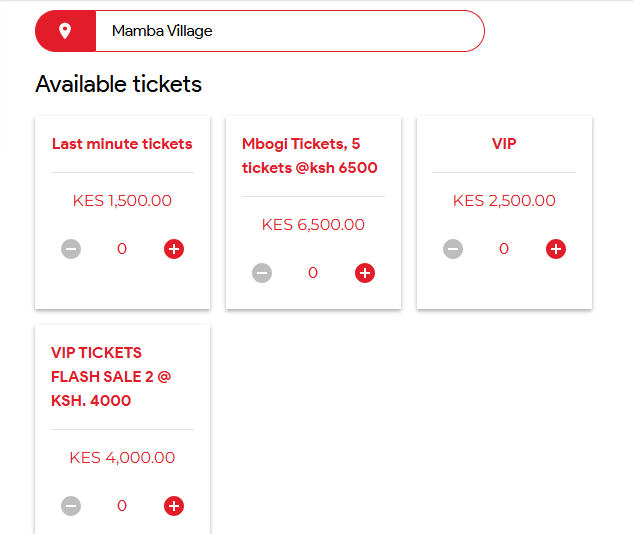Image resolution: width=633 pixels, height=534 pixels.
Task: Decrease Last minute tickets quantity
Action: (71, 249)
